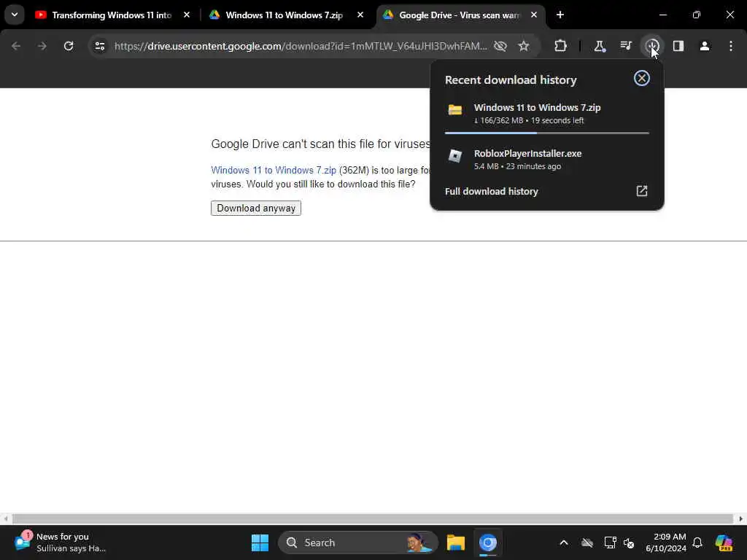Go forward to the next page

click(x=42, y=46)
